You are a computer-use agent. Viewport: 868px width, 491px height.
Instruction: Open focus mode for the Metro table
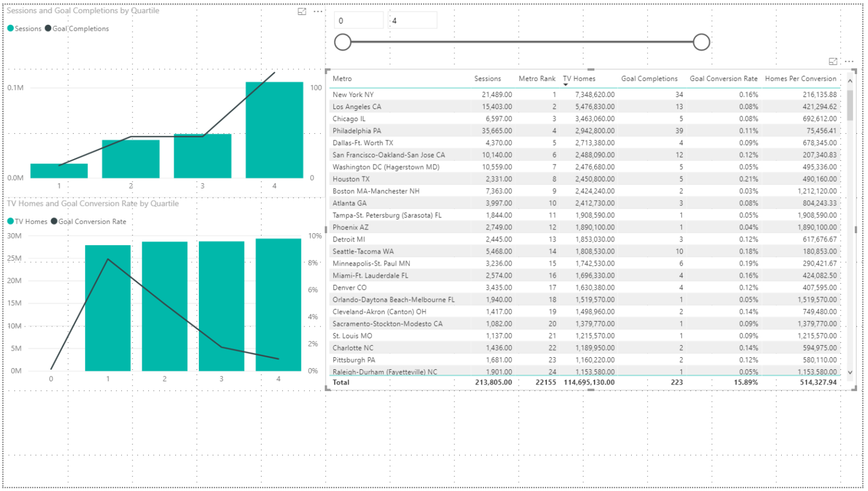click(x=833, y=61)
